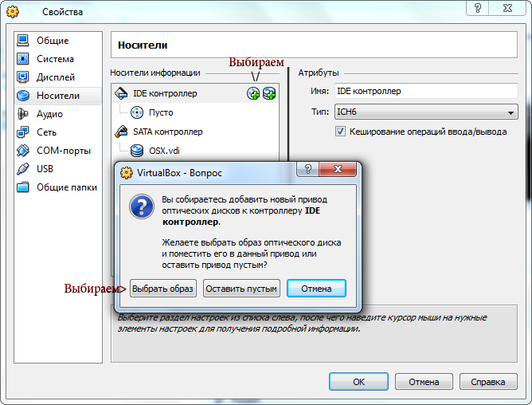Click the gear icon in question dialog titlebar
Screen dimensions: 532x405
[x=127, y=173]
